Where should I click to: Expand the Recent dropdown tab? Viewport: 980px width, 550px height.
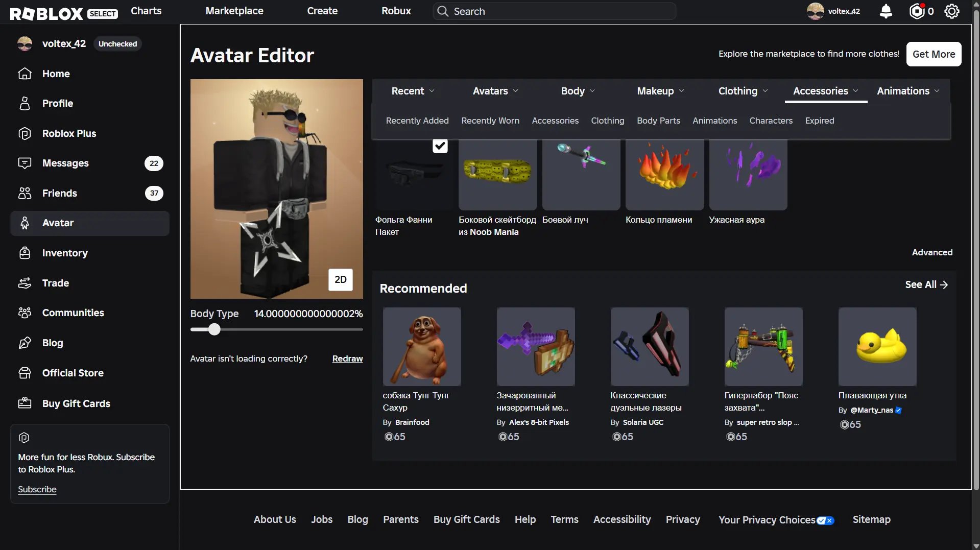click(x=413, y=91)
